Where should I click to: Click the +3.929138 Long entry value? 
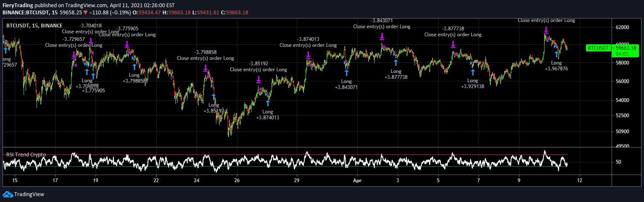click(x=473, y=86)
